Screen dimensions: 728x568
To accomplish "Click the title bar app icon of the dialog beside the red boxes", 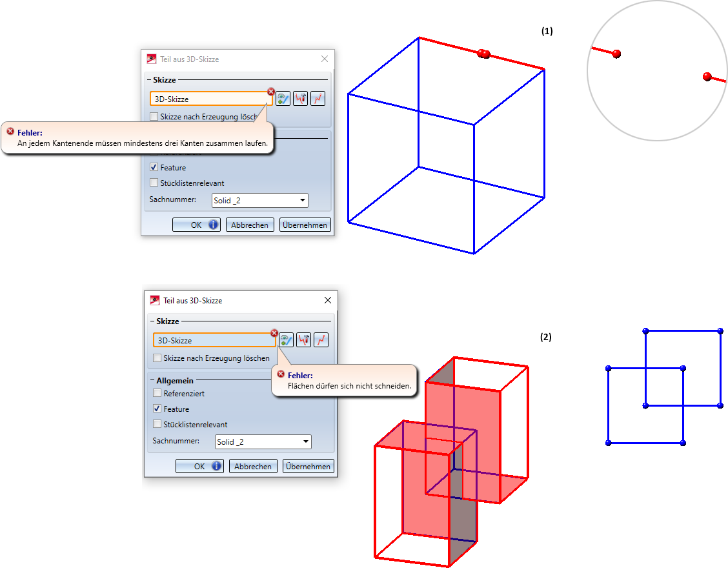I will click(155, 301).
